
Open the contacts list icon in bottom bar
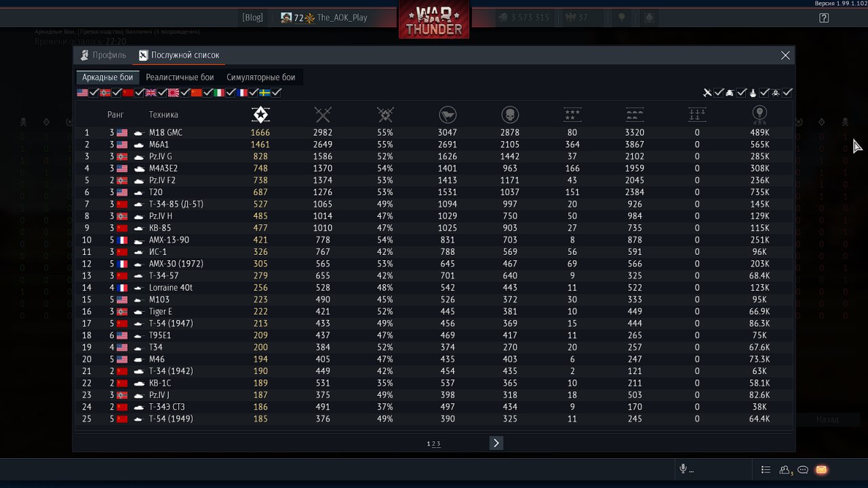pyautogui.click(x=766, y=470)
